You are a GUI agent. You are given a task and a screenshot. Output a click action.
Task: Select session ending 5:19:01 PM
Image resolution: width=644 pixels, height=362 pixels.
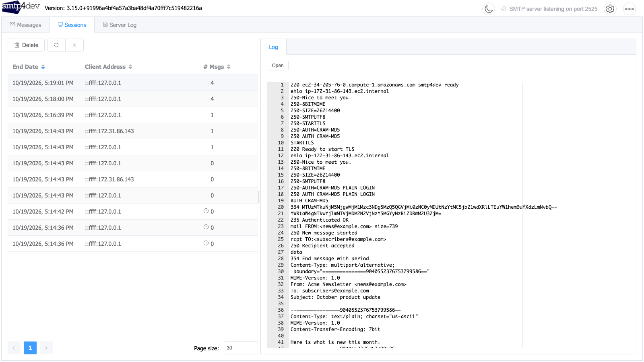pyautogui.click(x=132, y=83)
